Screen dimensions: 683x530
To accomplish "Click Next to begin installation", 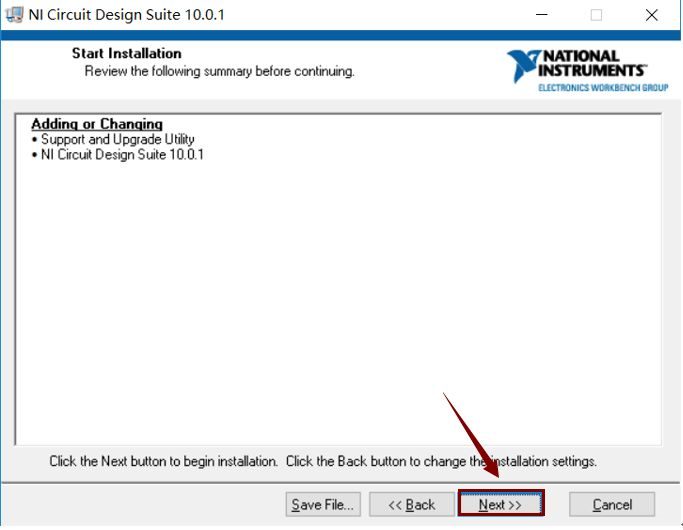I will coord(500,504).
